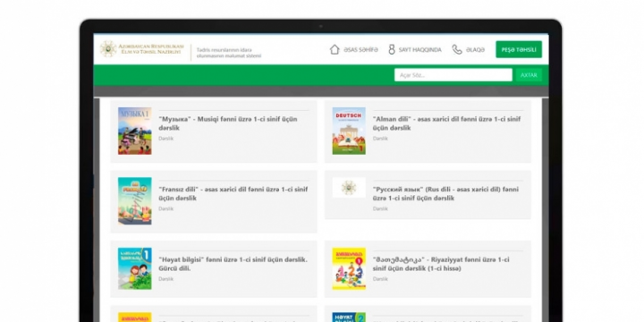Click the info icon beside SAYT HAQQINDA

click(x=392, y=50)
